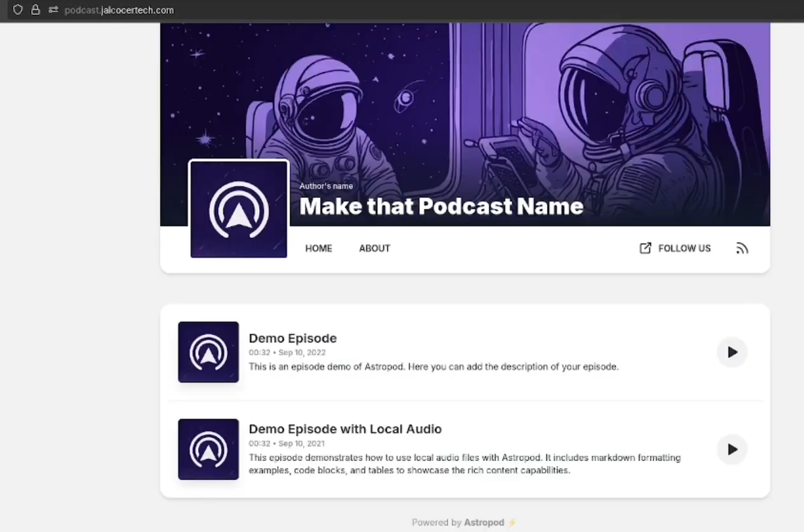
Task: Open the Demo Episode with Local Audio title
Action: [x=345, y=429]
